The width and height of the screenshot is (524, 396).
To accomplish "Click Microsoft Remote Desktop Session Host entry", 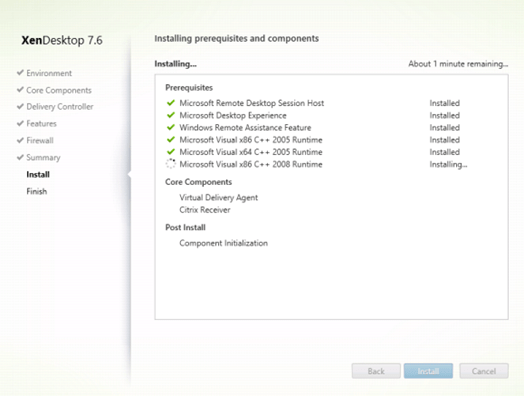I will pyautogui.click(x=252, y=103).
